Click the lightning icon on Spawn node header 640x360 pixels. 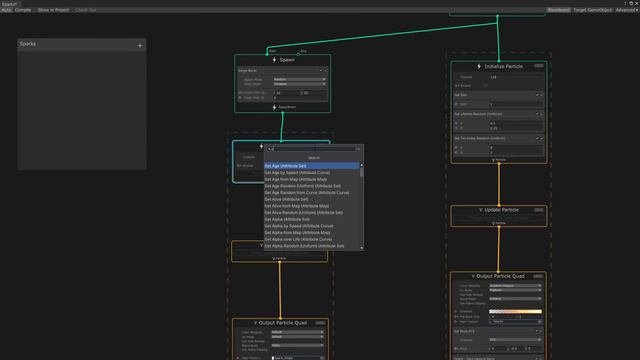[274, 60]
